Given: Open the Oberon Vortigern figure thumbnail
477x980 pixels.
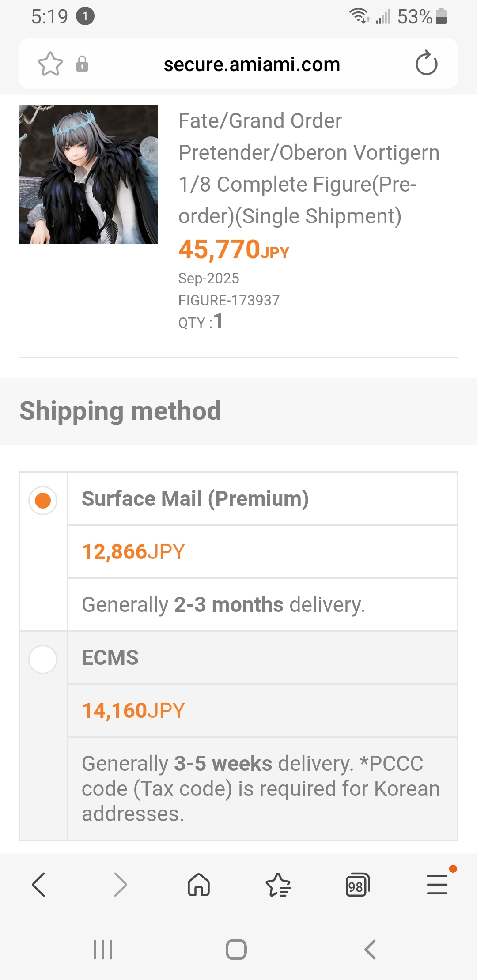Looking at the screenshot, I should pyautogui.click(x=88, y=174).
